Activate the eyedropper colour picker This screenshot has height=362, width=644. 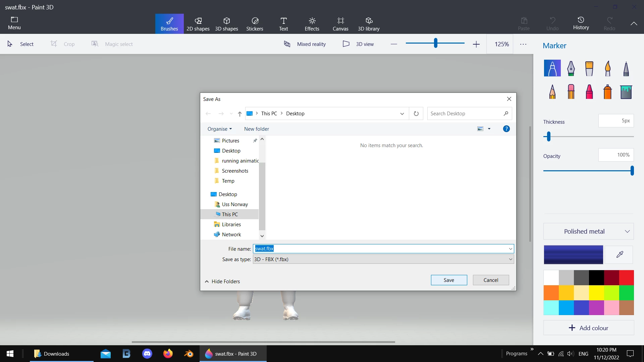tap(620, 255)
